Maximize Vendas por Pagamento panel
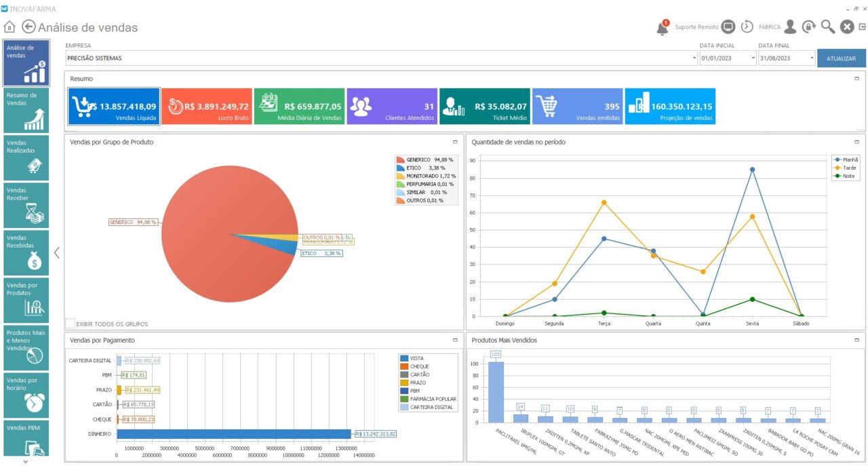Screen dimensions: 868x466 [456, 339]
